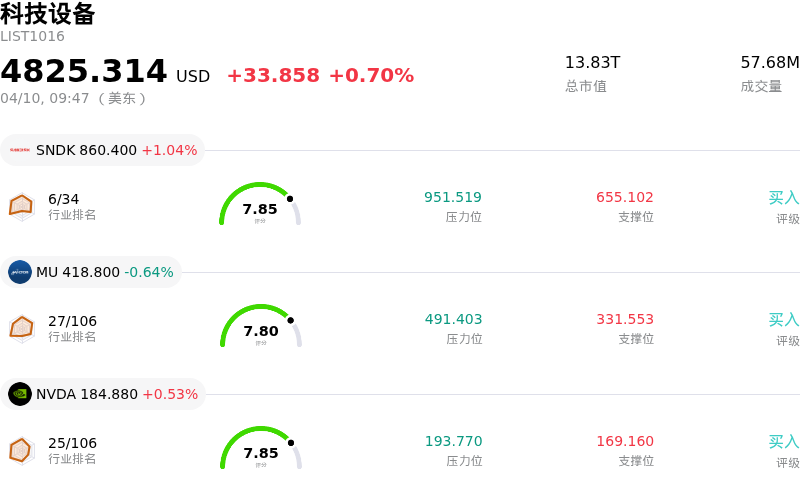
Task: Click SNDK resistance level 951.519
Action: pos(453,197)
